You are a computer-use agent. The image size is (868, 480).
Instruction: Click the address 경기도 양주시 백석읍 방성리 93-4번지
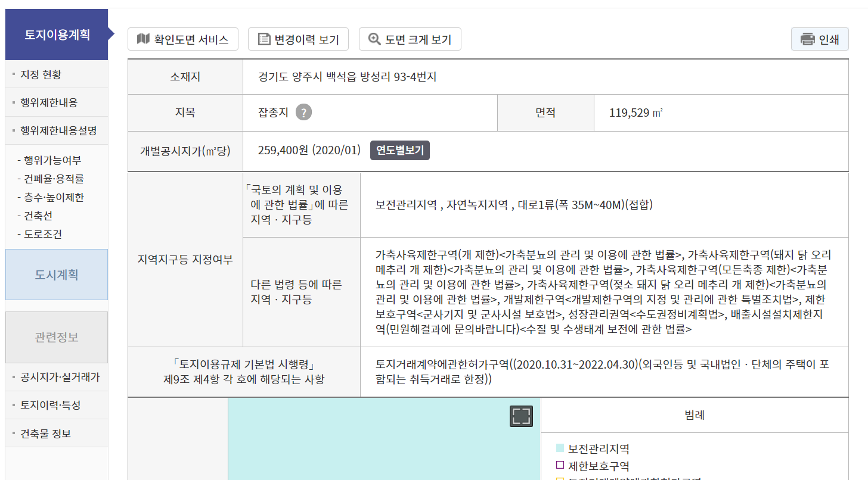(348, 77)
